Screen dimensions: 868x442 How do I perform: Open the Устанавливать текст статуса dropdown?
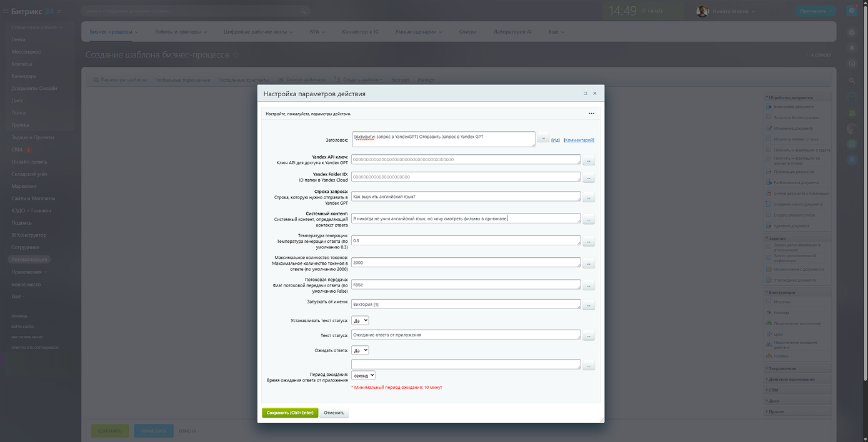click(360, 320)
